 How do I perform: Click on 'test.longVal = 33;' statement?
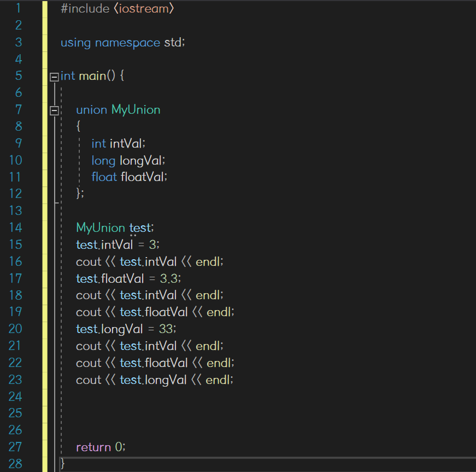tap(126, 329)
